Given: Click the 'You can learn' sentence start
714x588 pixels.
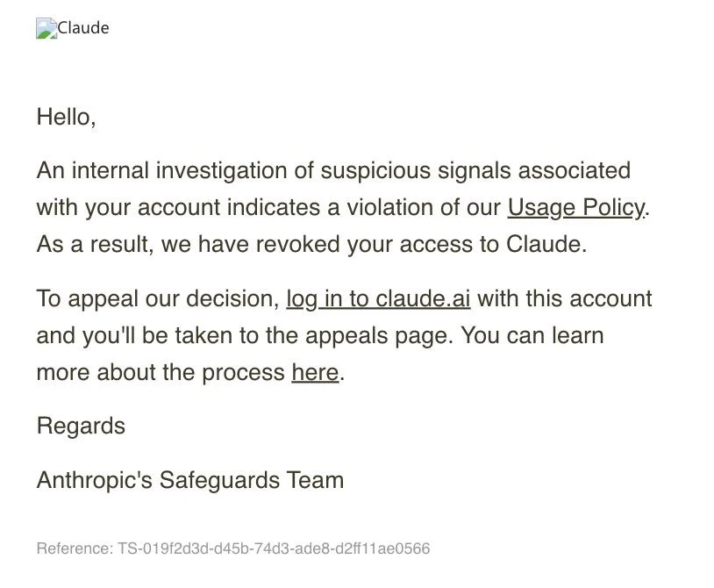Looking at the screenshot, I should coord(532,336).
